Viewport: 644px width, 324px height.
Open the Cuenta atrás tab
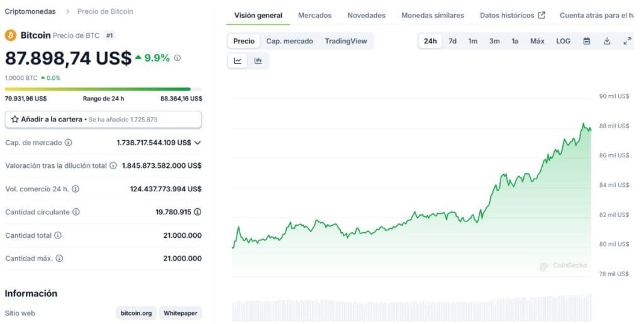point(597,16)
